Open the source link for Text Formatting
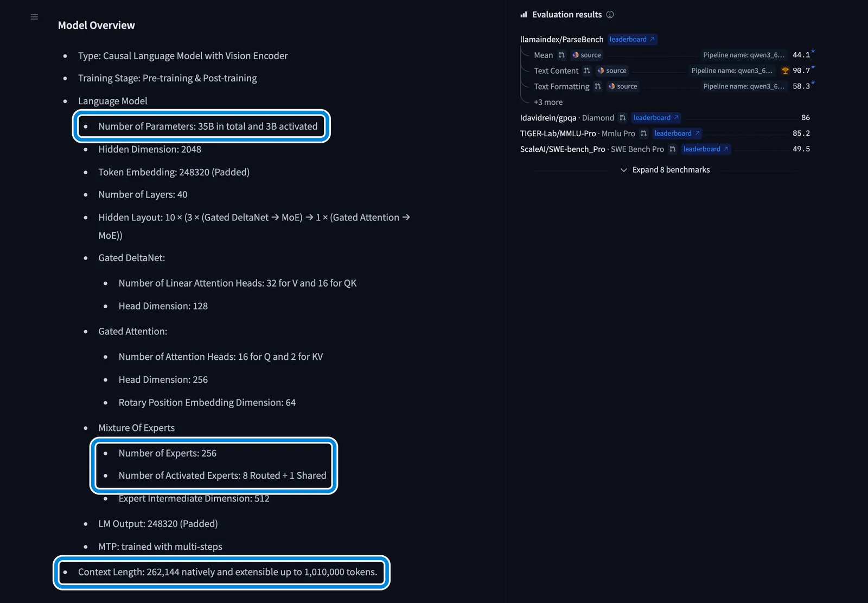The image size is (868, 603). [623, 86]
